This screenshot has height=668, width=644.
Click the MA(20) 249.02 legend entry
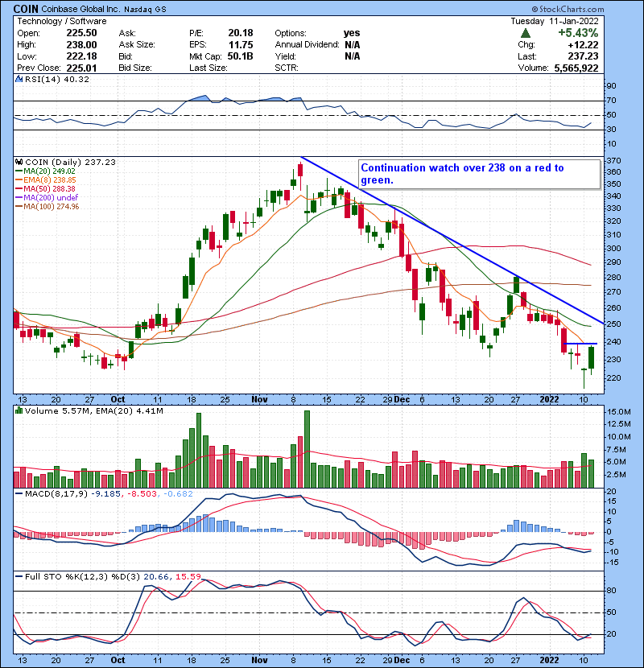click(x=45, y=171)
